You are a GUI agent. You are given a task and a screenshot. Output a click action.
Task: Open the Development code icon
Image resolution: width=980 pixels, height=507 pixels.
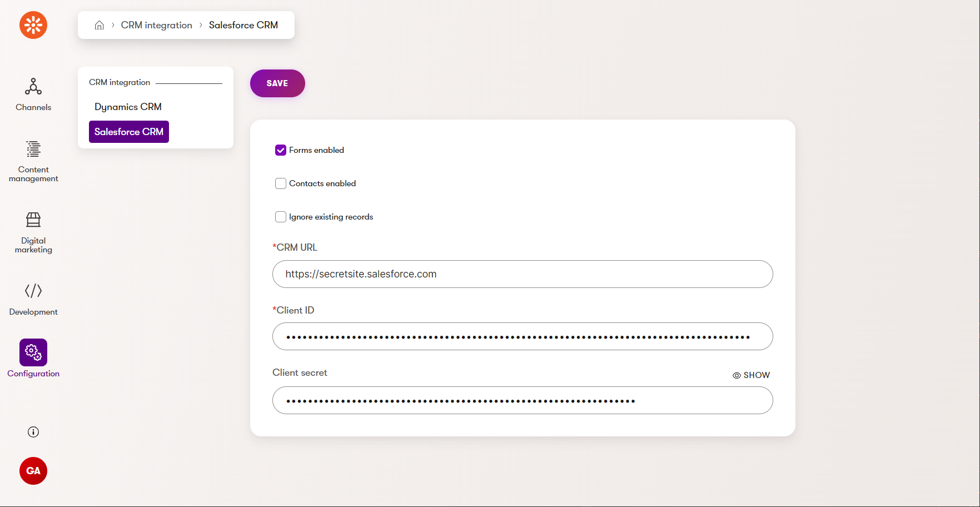[x=33, y=291]
